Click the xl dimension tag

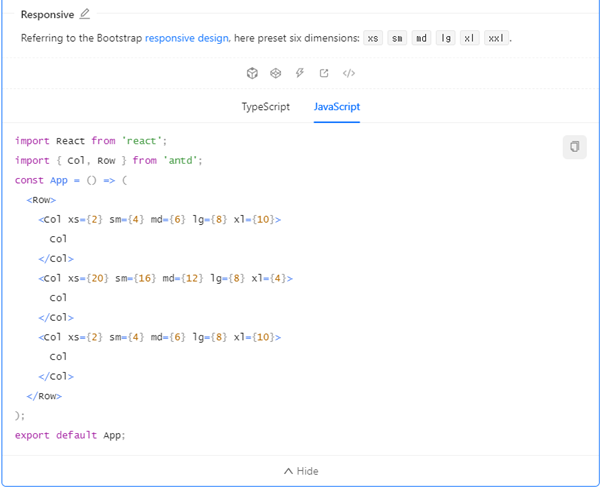(x=470, y=38)
